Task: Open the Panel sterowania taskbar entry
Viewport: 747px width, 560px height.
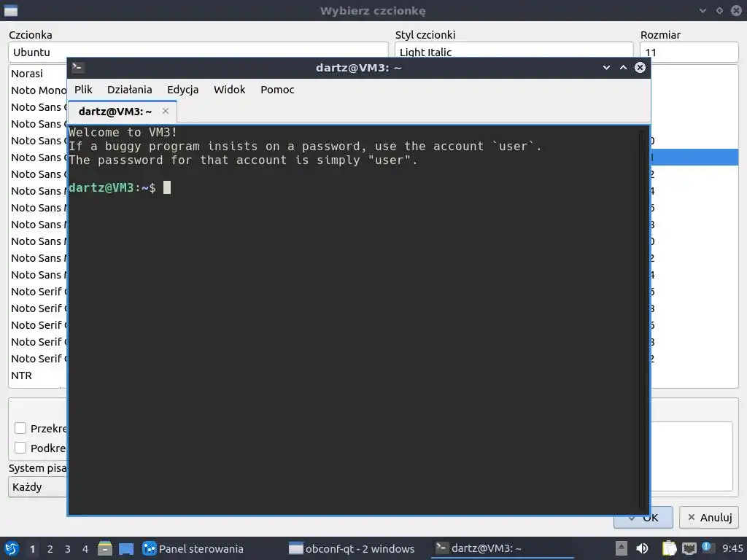Action: click(x=193, y=548)
